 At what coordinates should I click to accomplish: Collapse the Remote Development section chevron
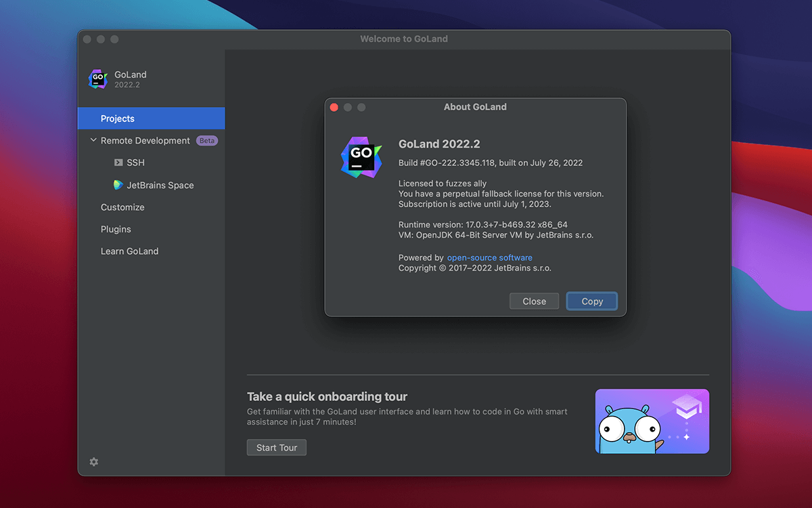(x=93, y=140)
